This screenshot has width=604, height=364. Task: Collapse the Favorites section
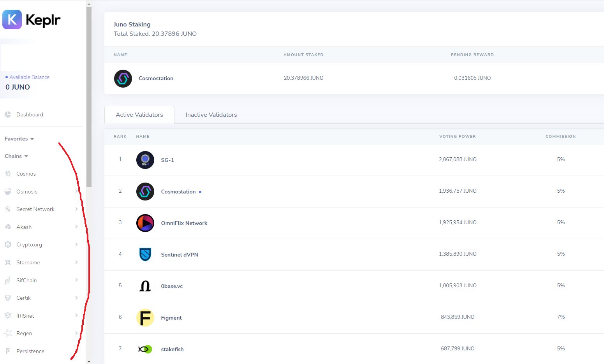19,139
